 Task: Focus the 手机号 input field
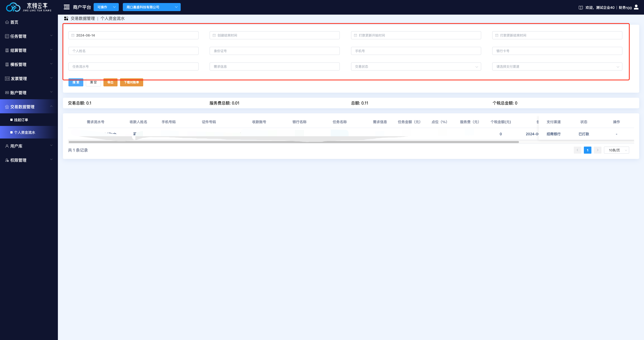pos(416,51)
